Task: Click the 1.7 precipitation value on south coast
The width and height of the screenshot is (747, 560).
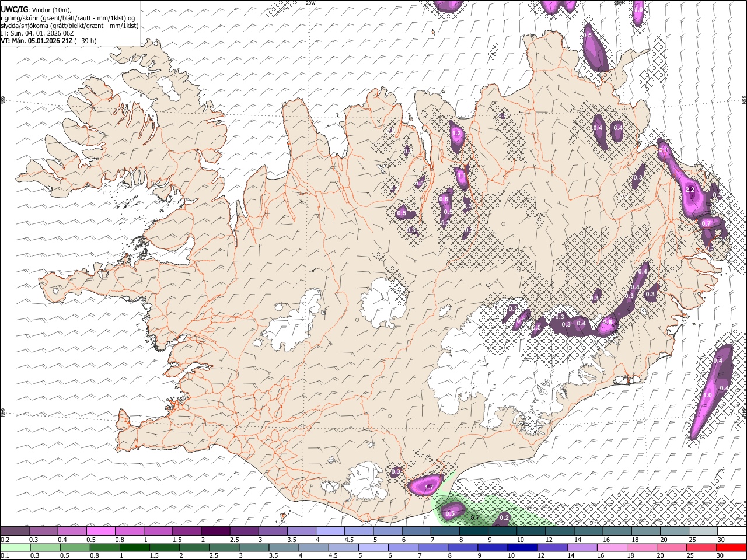Action: tap(430, 487)
